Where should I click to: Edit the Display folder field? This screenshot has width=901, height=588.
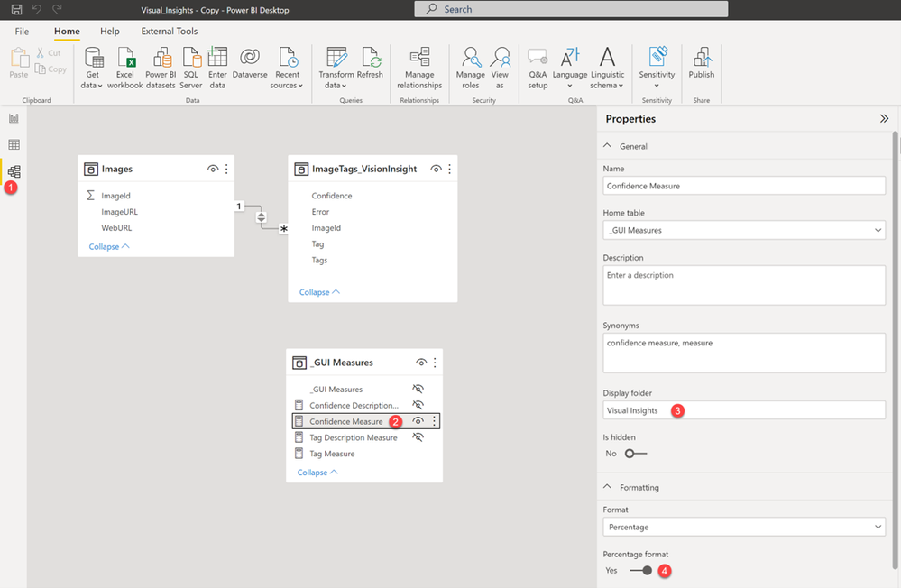[744, 410]
